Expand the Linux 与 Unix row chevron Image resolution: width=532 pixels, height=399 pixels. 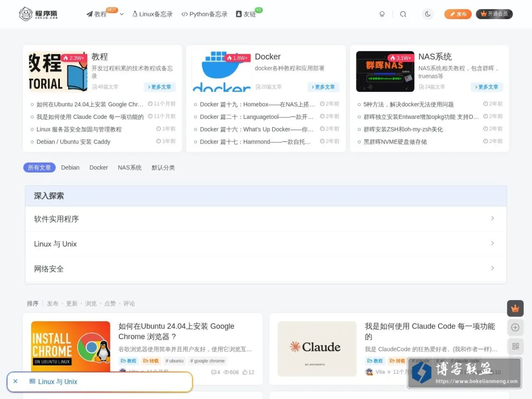point(493,243)
